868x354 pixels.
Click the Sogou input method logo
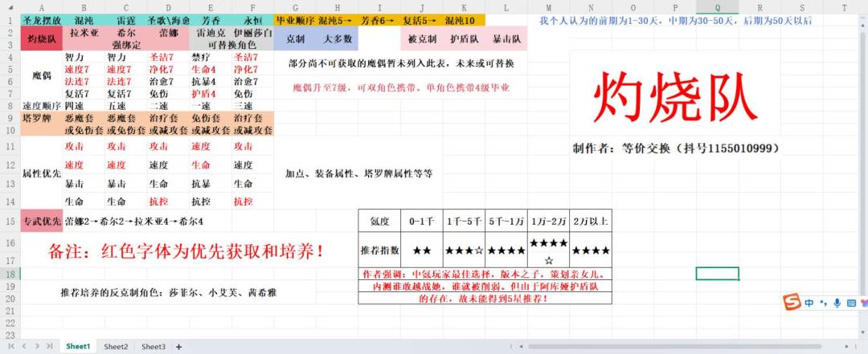pyautogui.click(x=792, y=303)
